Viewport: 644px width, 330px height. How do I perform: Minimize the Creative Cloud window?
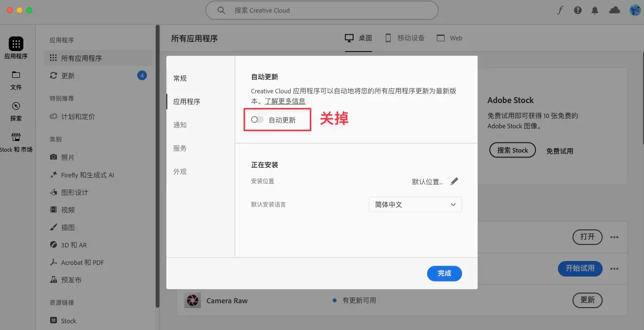tap(19, 10)
